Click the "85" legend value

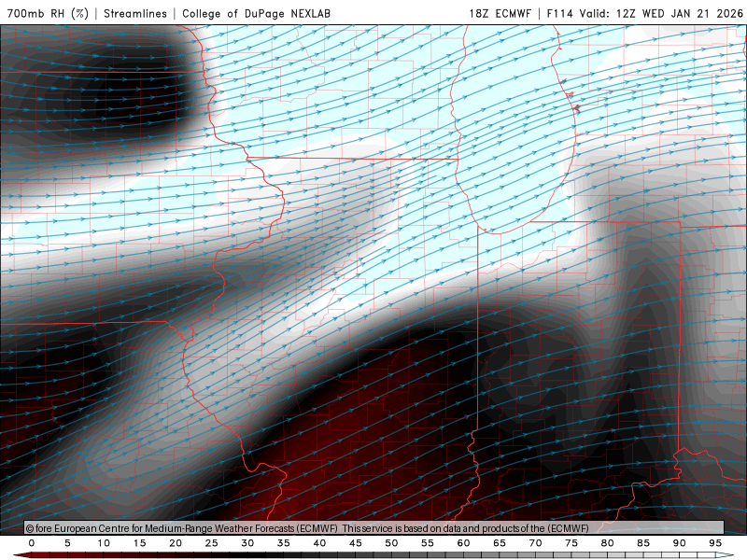[643, 543]
